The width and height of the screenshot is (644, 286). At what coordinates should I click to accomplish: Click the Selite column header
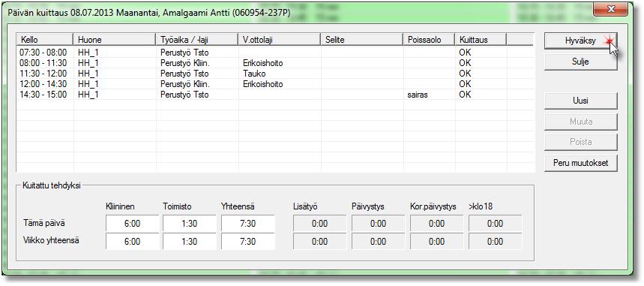tap(362, 40)
